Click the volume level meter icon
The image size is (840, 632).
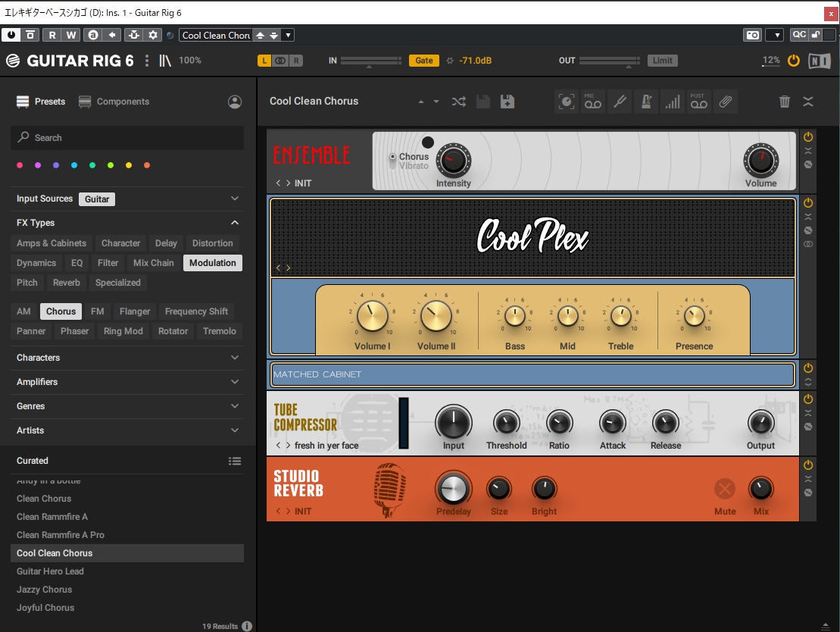[x=673, y=101]
